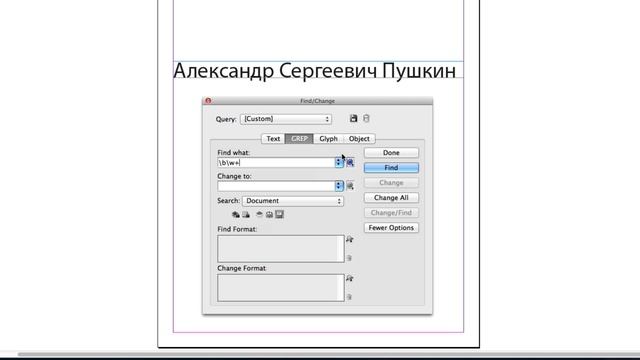This screenshot has height=360, width=640.
Task: Specify attributes to change beside Change Format
Action: coord(349,279)
